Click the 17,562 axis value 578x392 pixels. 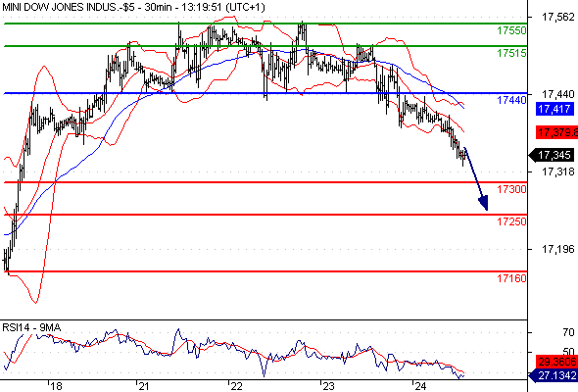pyautogui.click(x=558, y=17)
